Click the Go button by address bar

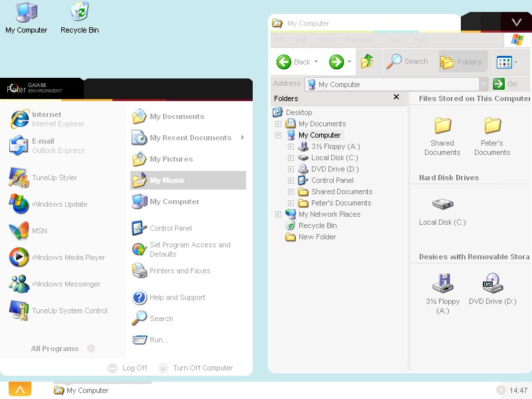pyautogui.click(x=505, y=84)
